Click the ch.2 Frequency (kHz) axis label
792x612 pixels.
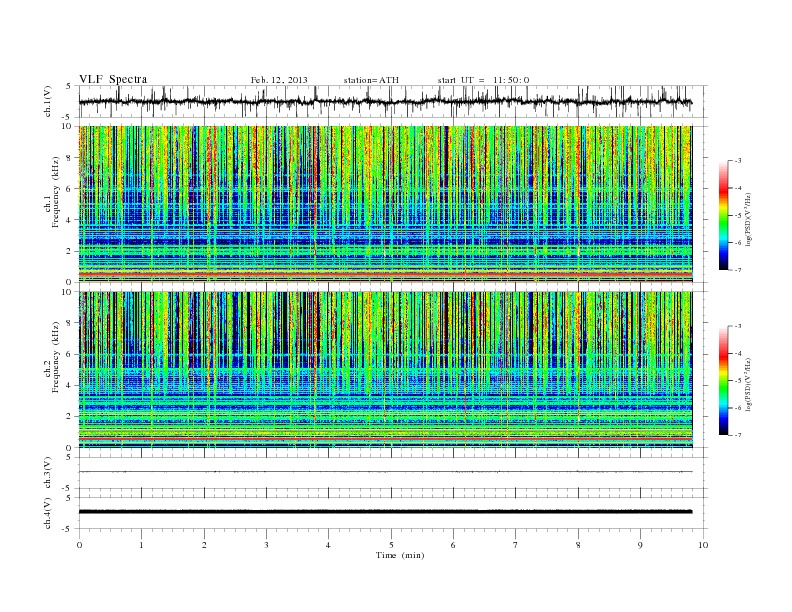point(52,357)
